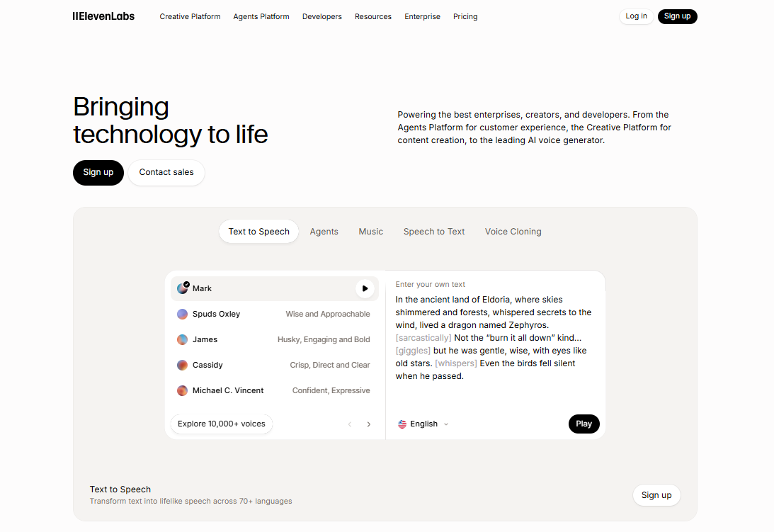
Task: Select the James voice
Action: click(275, 339)
